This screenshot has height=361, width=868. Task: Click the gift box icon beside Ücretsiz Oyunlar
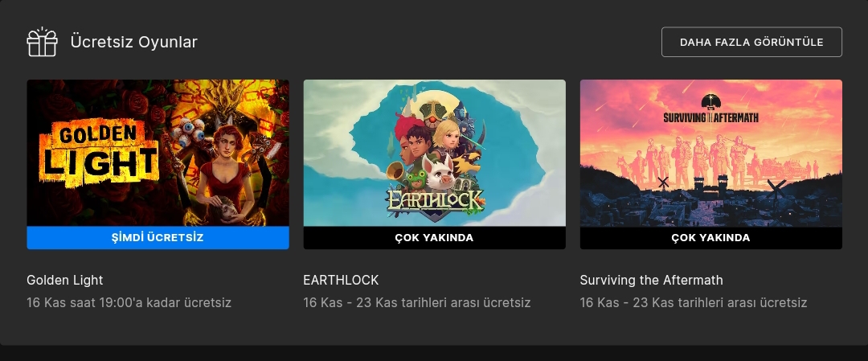(42, 42)
